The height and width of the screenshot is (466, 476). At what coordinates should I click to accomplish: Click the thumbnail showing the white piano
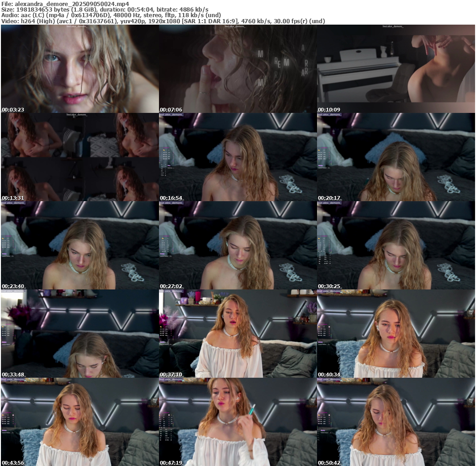[x=396, y=69]
